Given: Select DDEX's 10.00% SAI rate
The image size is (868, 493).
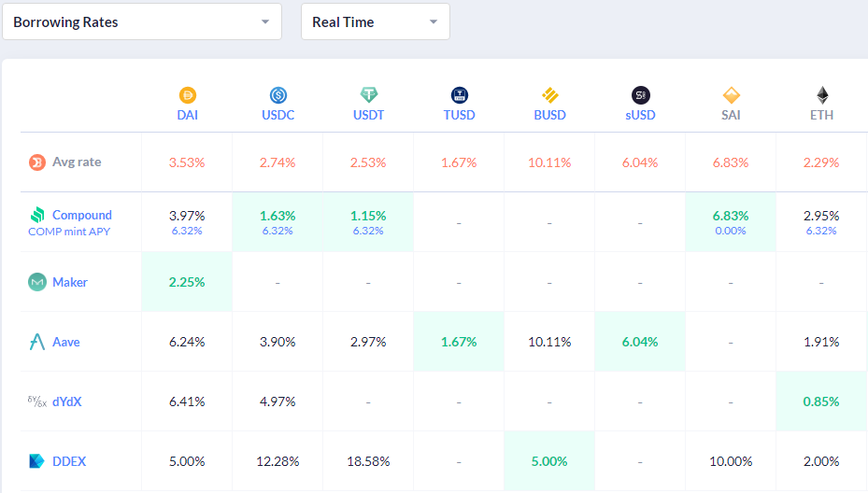Looking at the screenshot, I should tap(731, 461).
